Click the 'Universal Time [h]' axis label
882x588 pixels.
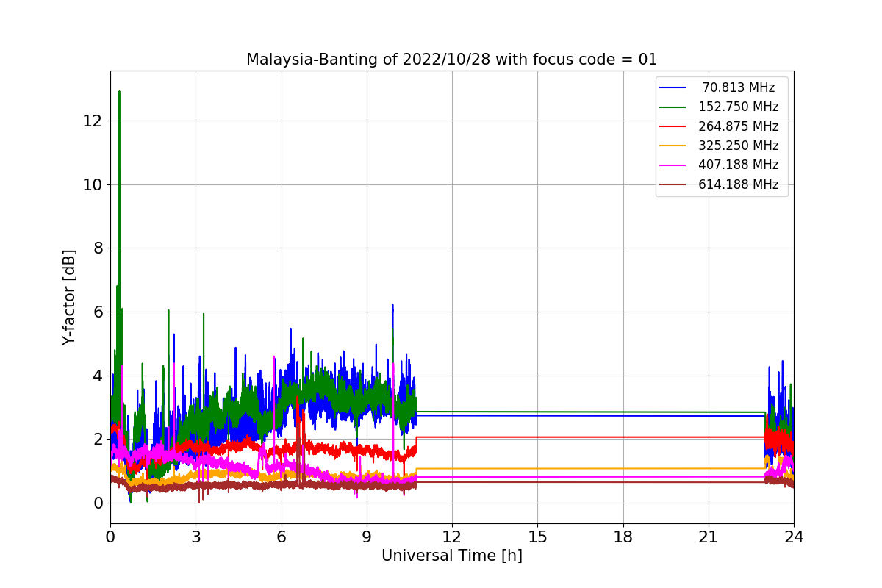click(452, 556)
